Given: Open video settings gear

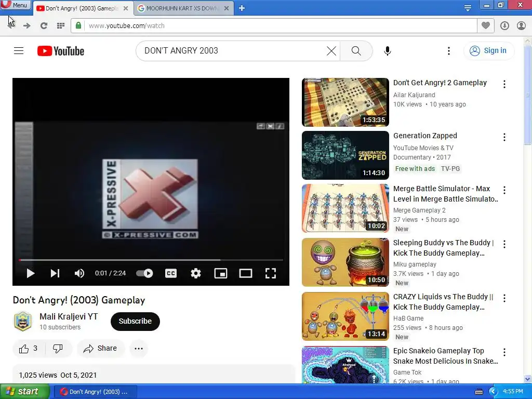Looking at the screenshot, I should (196, 273).
